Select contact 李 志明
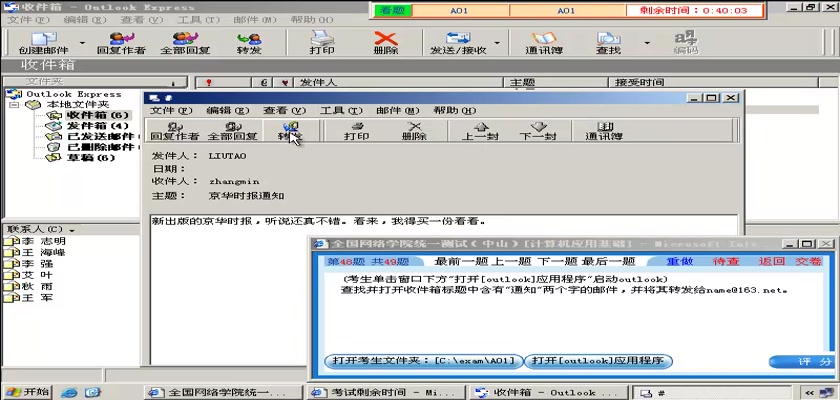Image resolution: width=840 pixels, height=400 pixels. [x=43, y=241]
